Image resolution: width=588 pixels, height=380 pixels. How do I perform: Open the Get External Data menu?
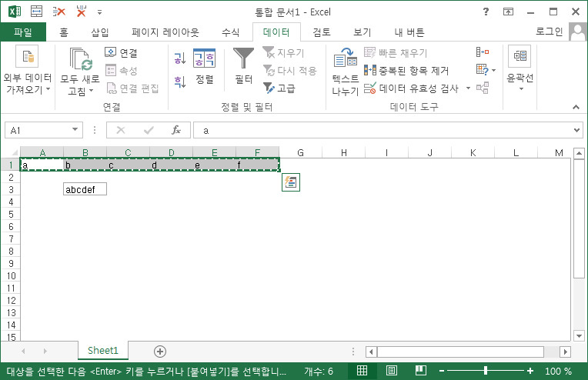pos(27,70)
